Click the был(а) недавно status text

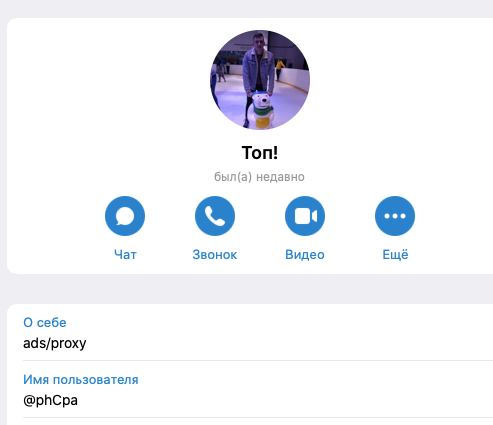point(259,177)
